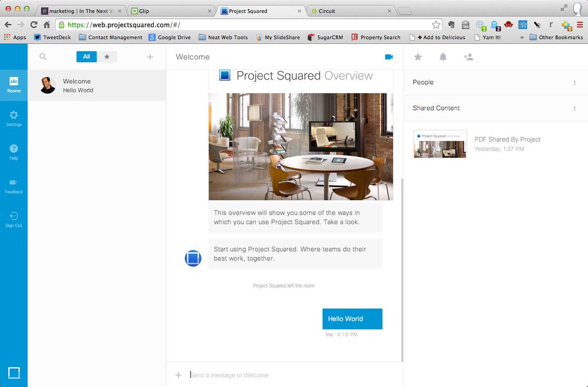Viewport: 588px width, 387px height.
Task: Click 'Project Squared left the room' notice
Action: tap(284, 285)
